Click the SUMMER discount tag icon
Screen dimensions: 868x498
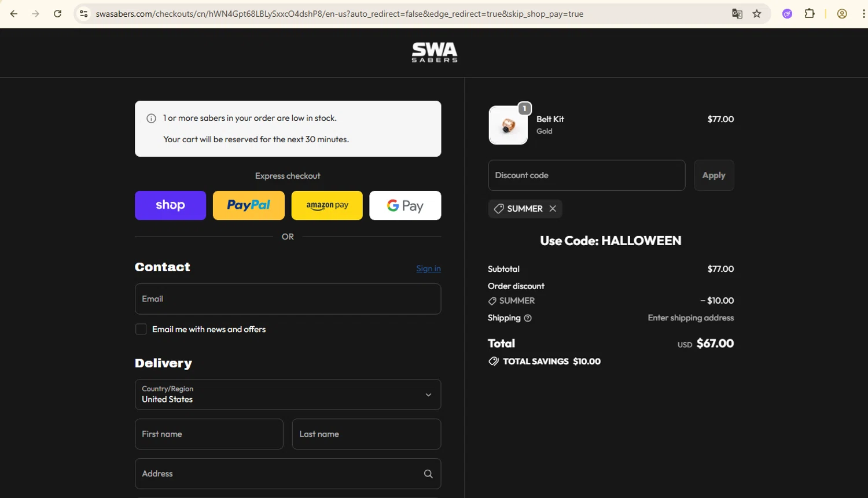click(499, 209)
